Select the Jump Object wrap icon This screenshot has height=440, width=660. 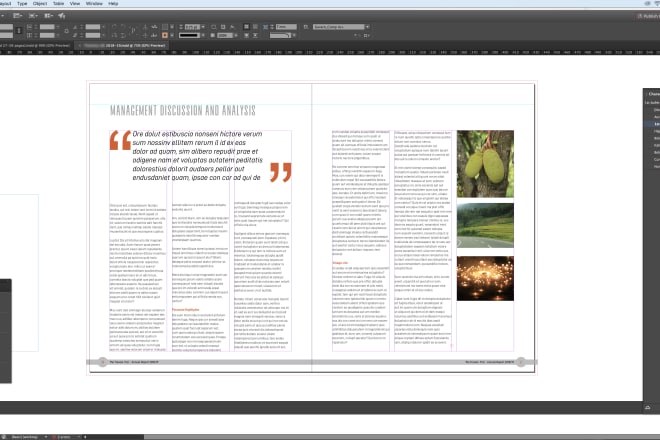pyautogui.click(x=255, y=35)
